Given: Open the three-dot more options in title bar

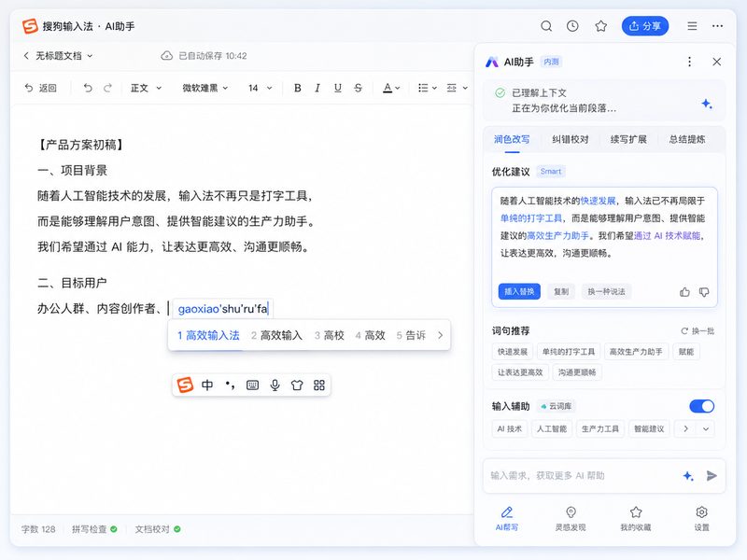Looking at the screenshot, I should point(717,26).
